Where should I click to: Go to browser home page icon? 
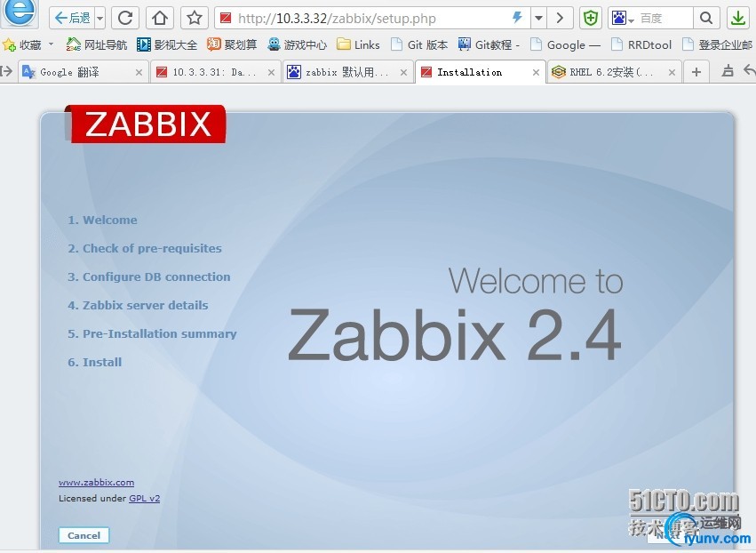click(160, 19)
